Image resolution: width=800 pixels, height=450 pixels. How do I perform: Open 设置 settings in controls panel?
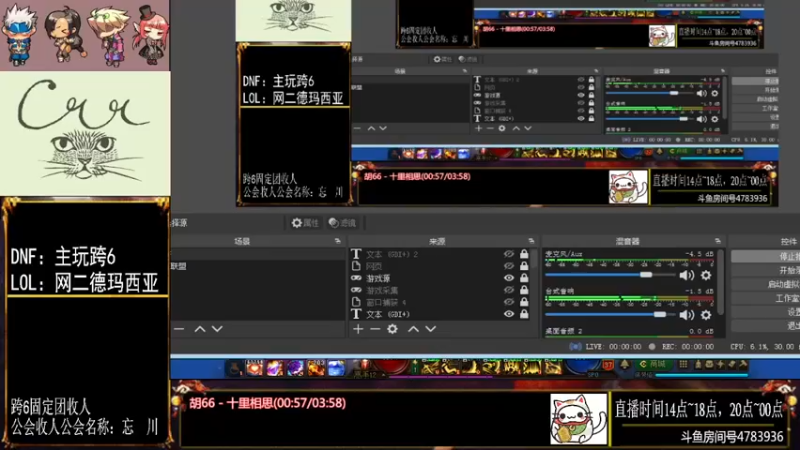tap(765, 312)
